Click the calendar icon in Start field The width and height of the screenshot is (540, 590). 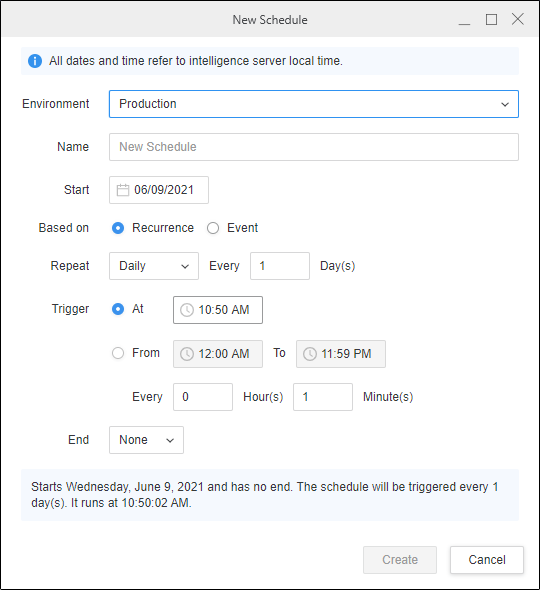click(x=123, y=190)
